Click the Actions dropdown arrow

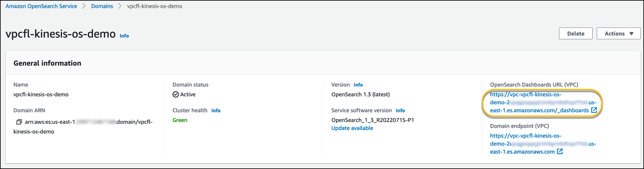631,34
